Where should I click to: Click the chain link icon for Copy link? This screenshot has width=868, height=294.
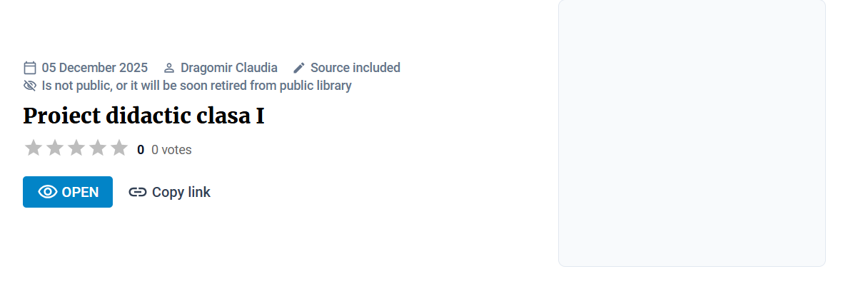[x=138, y=192]
